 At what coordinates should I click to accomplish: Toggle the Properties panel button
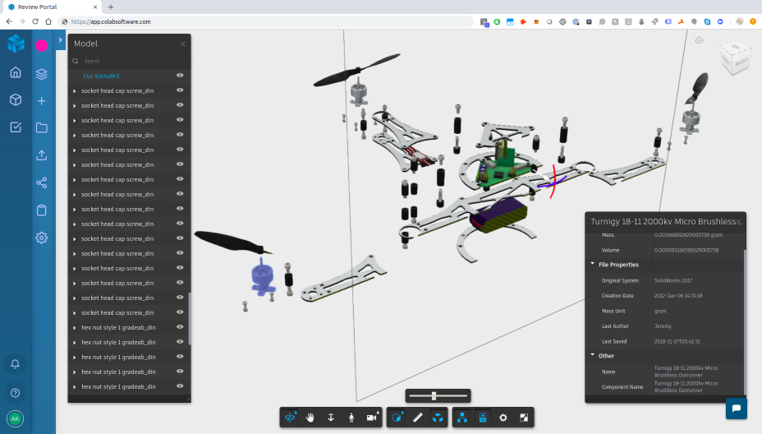[483, 417]
